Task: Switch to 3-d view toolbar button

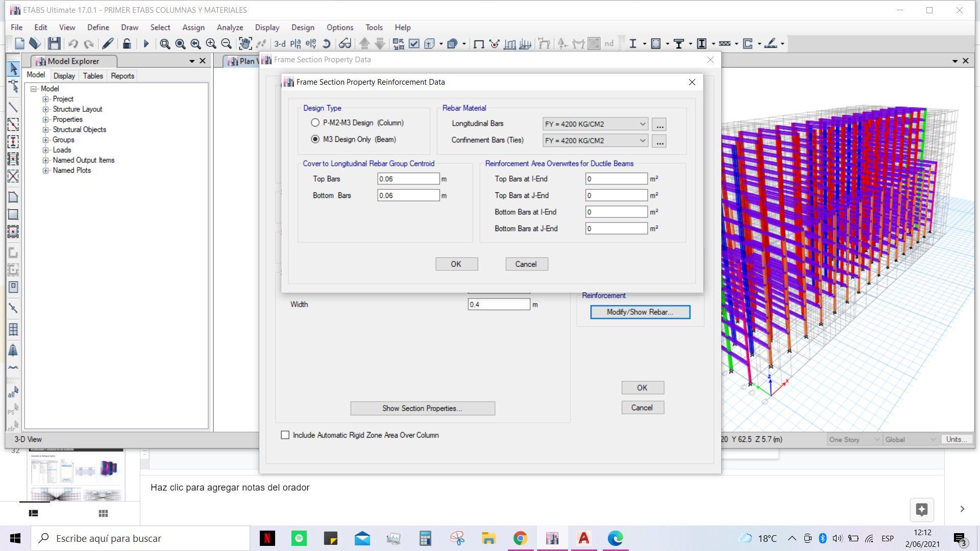Action: tap(280, 44)
